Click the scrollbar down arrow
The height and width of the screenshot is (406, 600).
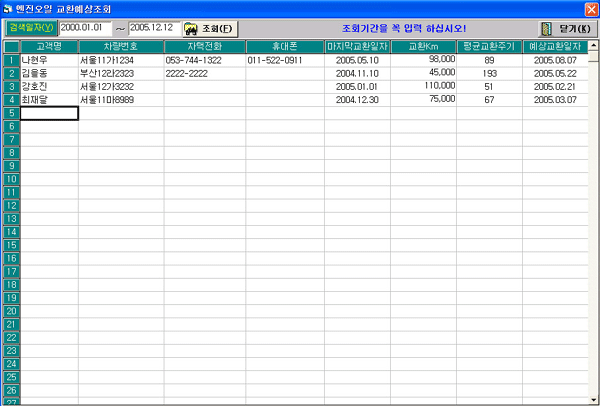tap(593, 399)
